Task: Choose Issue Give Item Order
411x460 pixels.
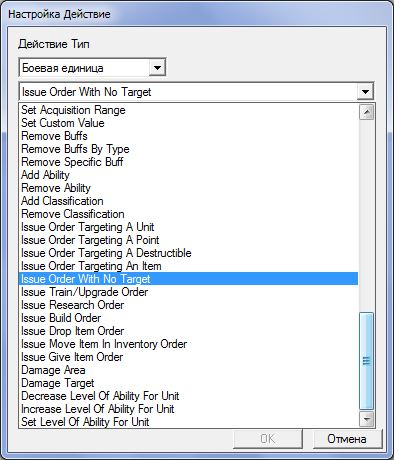Action: [x=72, y=357]
